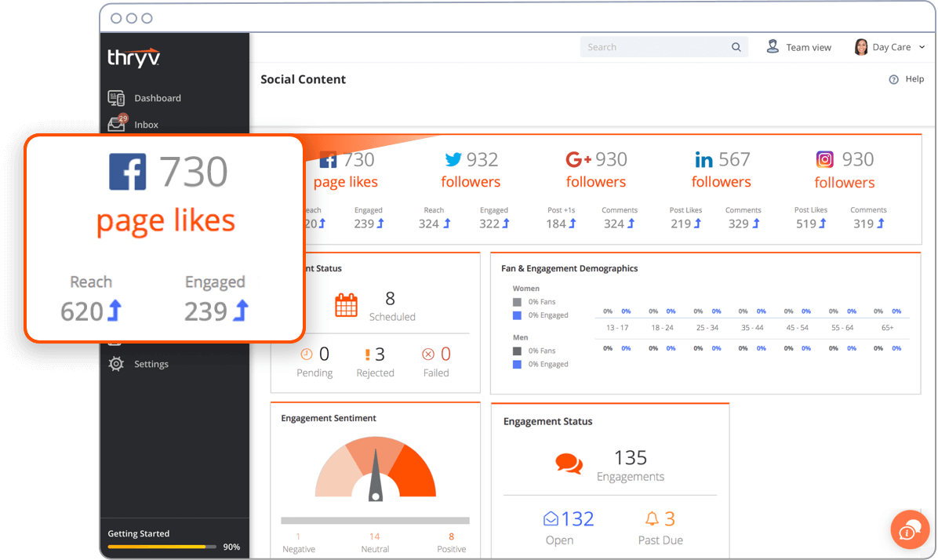The width and height of the screenshot is (938, 560).
Task: Open the Team view link
Action: tap(799, 47)
